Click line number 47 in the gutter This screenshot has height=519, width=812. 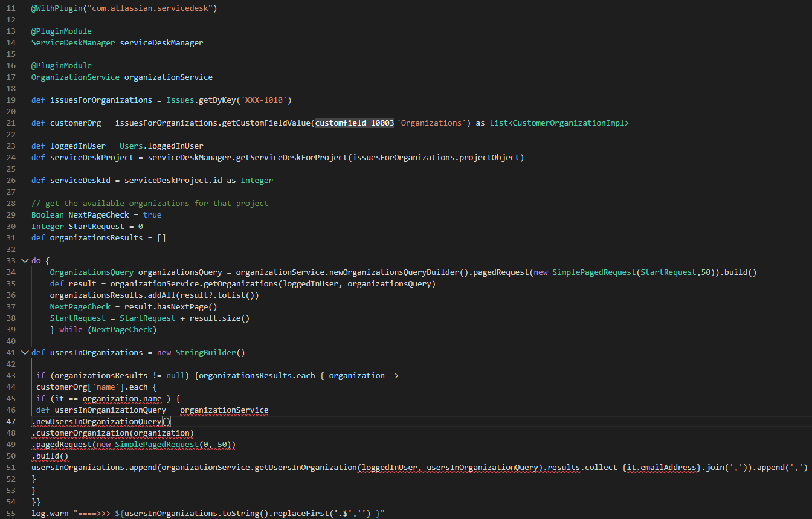coord(11,421)
